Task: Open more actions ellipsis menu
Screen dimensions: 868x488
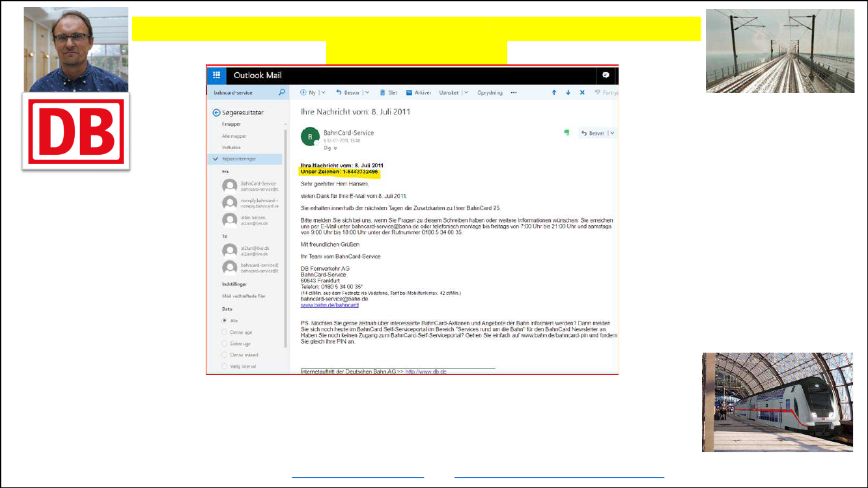Action: 514,93
